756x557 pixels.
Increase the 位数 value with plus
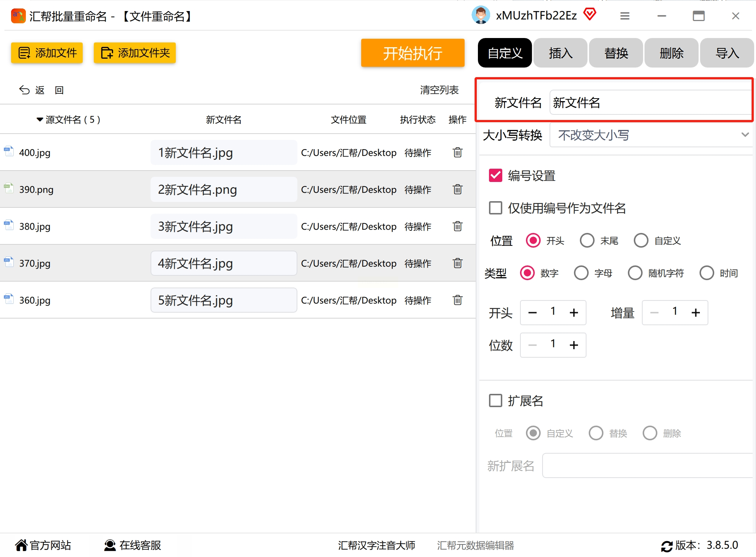[x=574, y=345]
